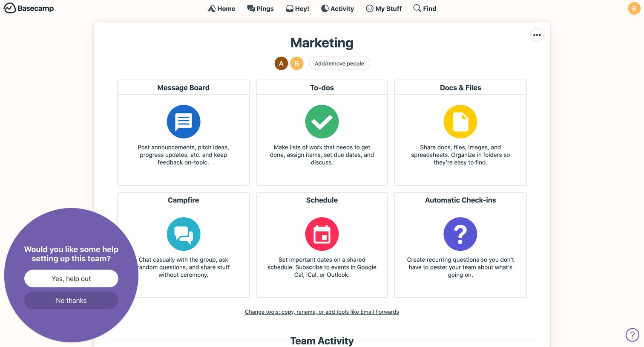Open the To-dos card title
Viewport: 644px width, 347px height.
(322, 88)
